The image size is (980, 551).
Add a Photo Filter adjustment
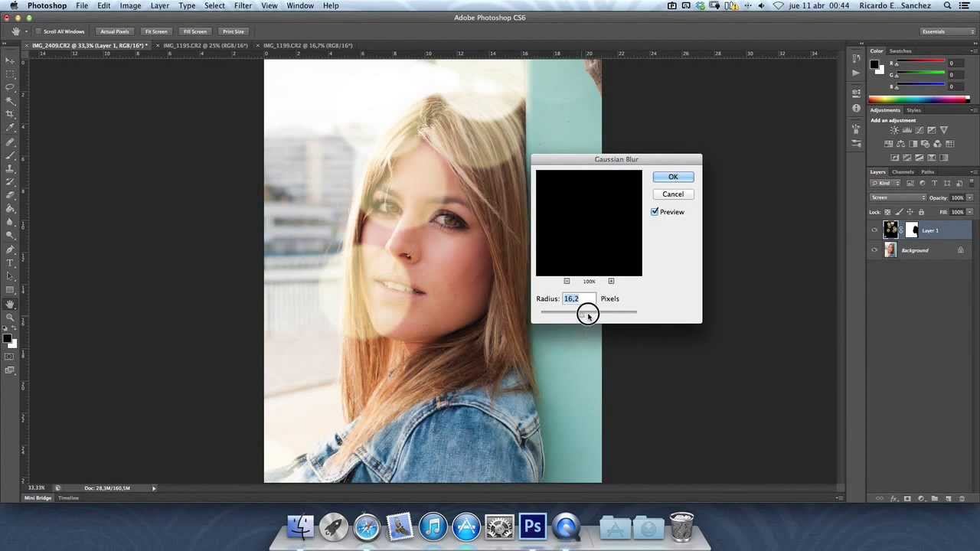click(925, 143)
